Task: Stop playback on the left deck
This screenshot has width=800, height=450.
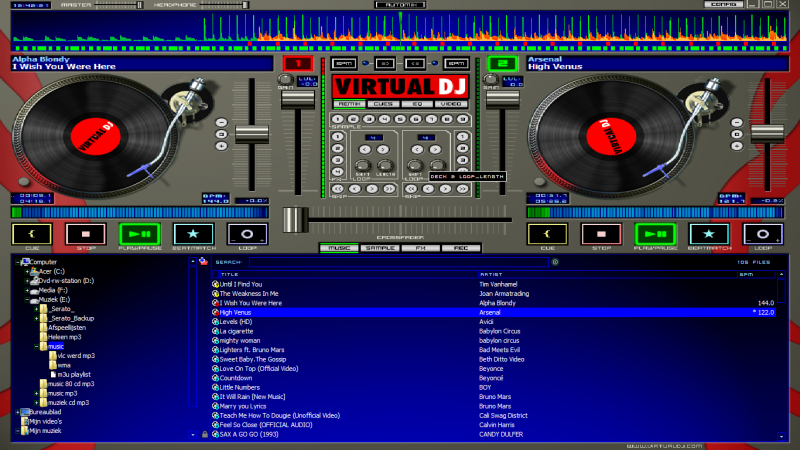Action: point(83,234)
